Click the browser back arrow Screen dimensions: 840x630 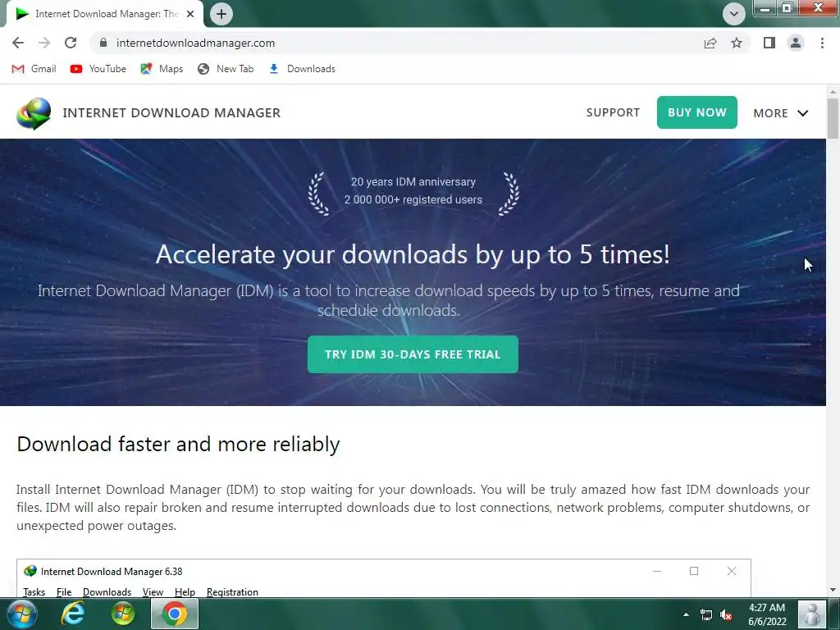pos(18,43)
